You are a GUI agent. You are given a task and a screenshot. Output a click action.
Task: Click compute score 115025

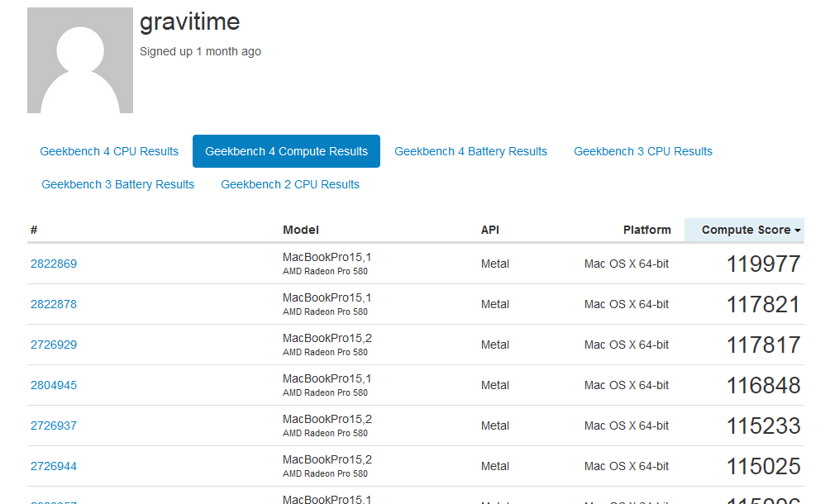(x=764, y=467)
